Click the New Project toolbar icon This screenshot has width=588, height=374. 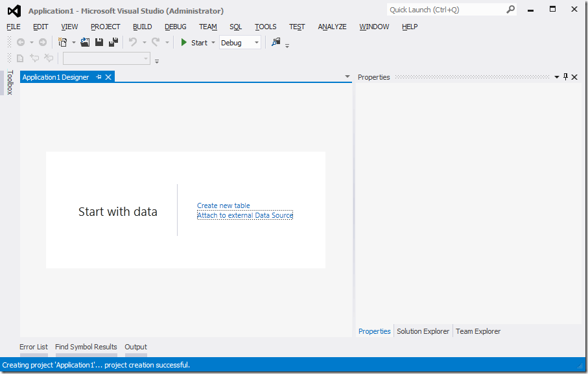[x=63, y=42]
